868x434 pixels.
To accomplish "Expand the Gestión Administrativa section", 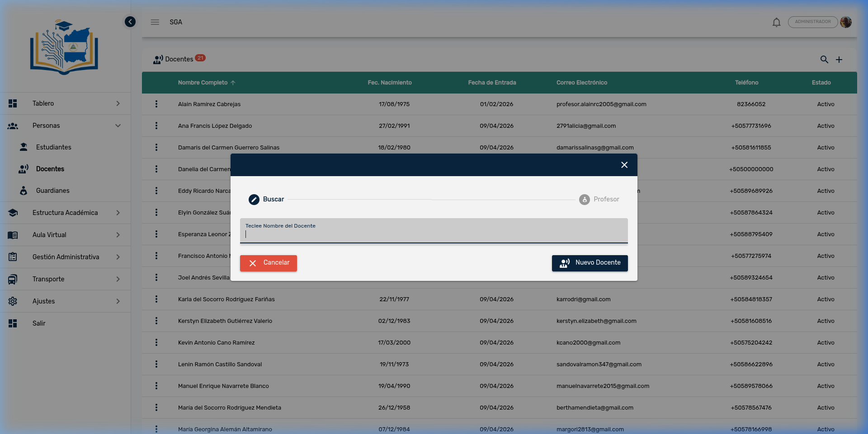I will (x=66, y=257).
